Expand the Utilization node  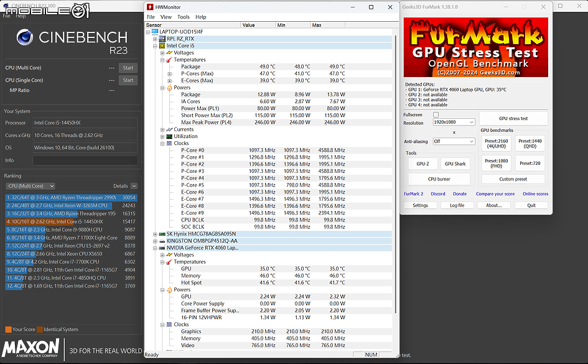pos(162,136)
